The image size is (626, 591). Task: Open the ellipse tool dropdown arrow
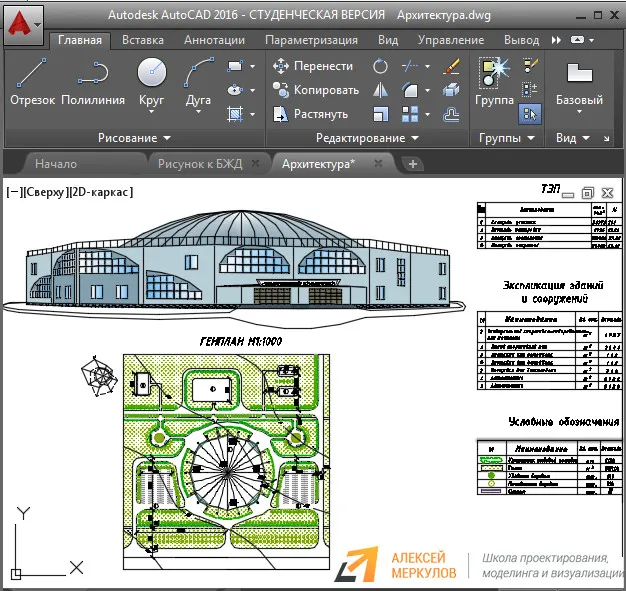(252, 90)
